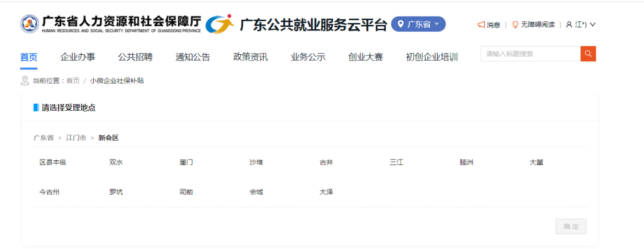Click the orange search magnifier button
The width and height of the screenshot is (644, 249).
(588, 54)
